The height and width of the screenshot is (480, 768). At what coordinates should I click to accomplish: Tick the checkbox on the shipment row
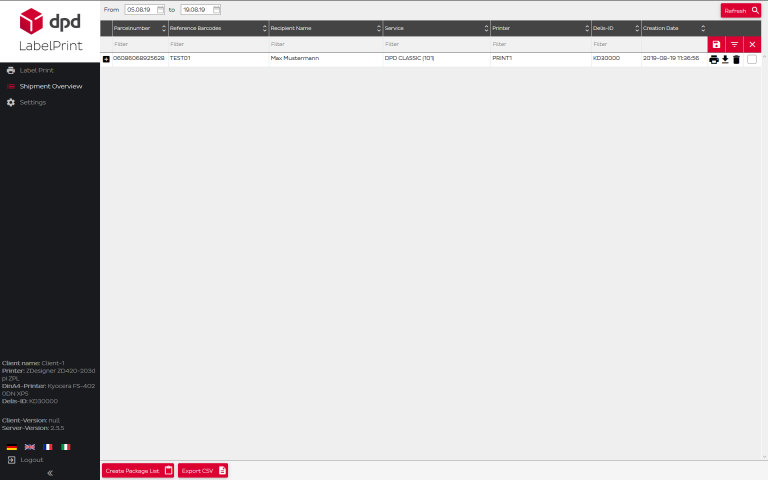click(x=752, y=60)
